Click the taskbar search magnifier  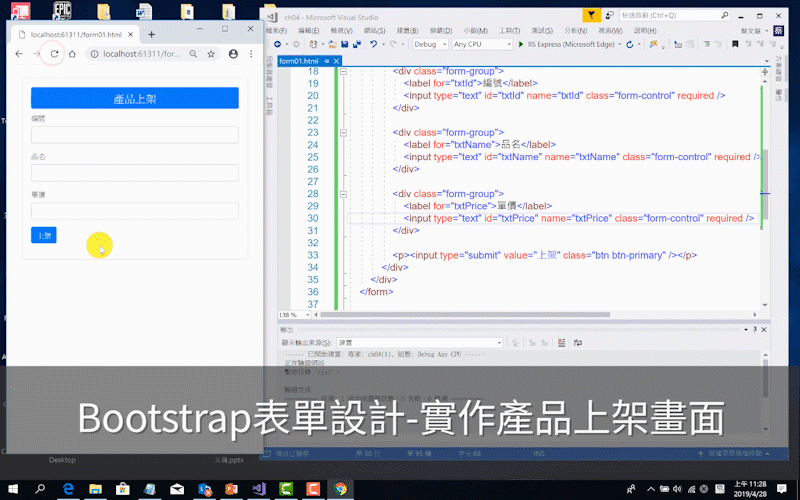pos(40,489)
